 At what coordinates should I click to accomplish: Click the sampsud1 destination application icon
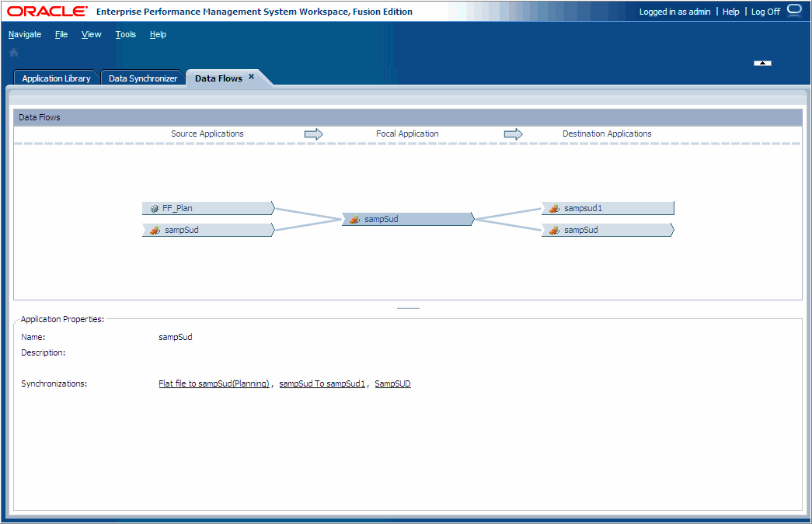click(x=554, y=208)
